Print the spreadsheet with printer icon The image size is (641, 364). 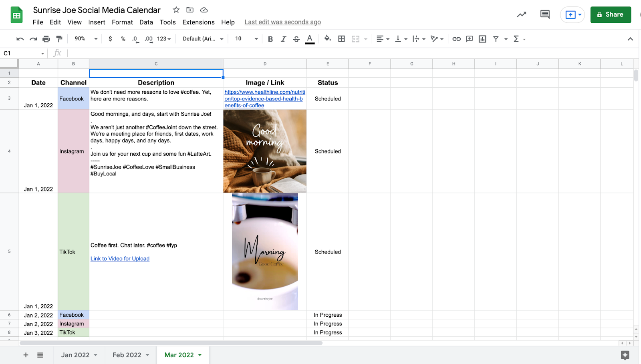[46, 39]
